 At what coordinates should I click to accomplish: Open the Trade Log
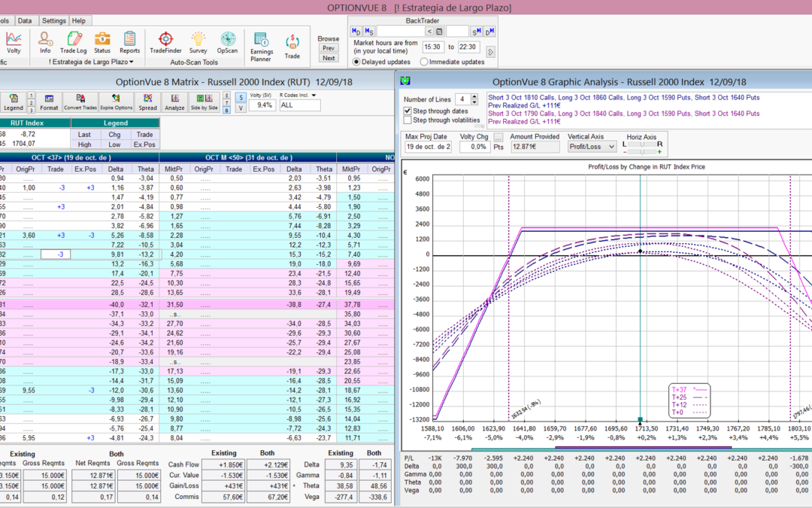(x=74, y=42)
